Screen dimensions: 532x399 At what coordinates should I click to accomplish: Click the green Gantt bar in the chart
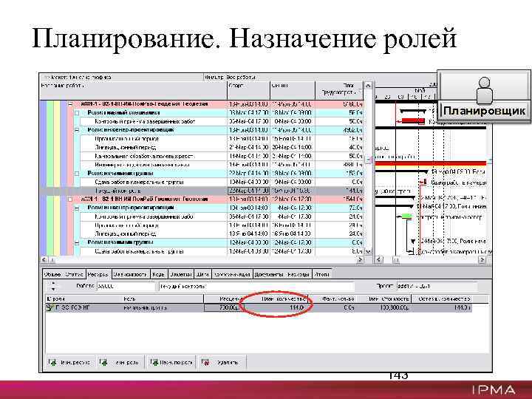click(406, 216)
